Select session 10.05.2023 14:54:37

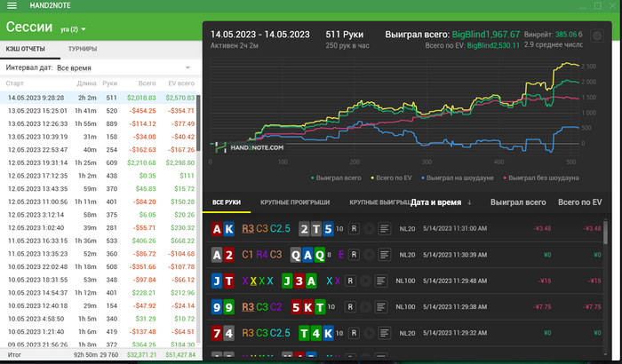(x=99, y=293)
